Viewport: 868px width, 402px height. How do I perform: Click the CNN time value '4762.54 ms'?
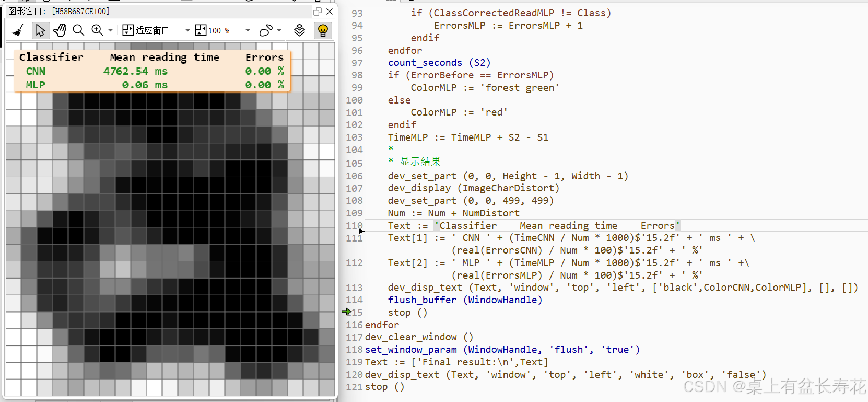coord(135,71)
